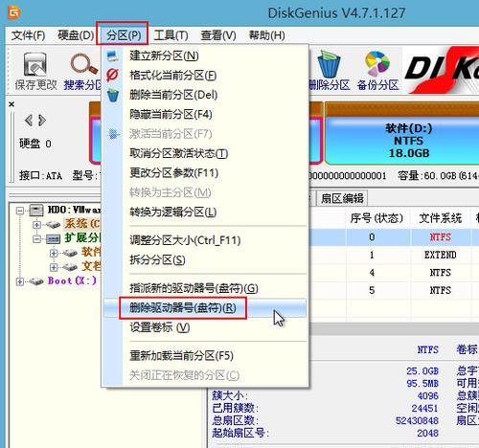Click the previous disk left arrow
The height and width of the screenshot is (448, 479).
tap(29, 121)
